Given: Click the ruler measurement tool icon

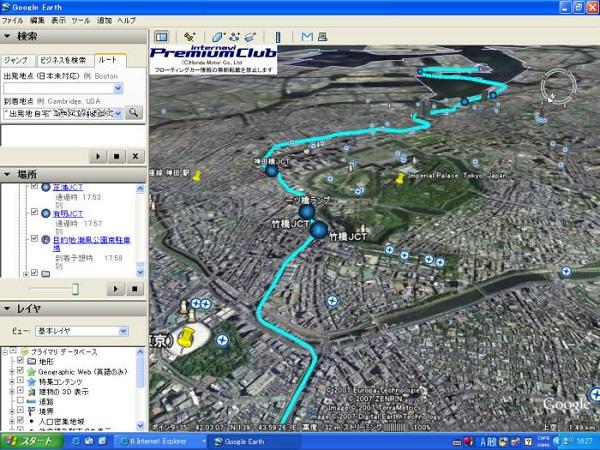Looking at the screenshot, I should (276, 37).
